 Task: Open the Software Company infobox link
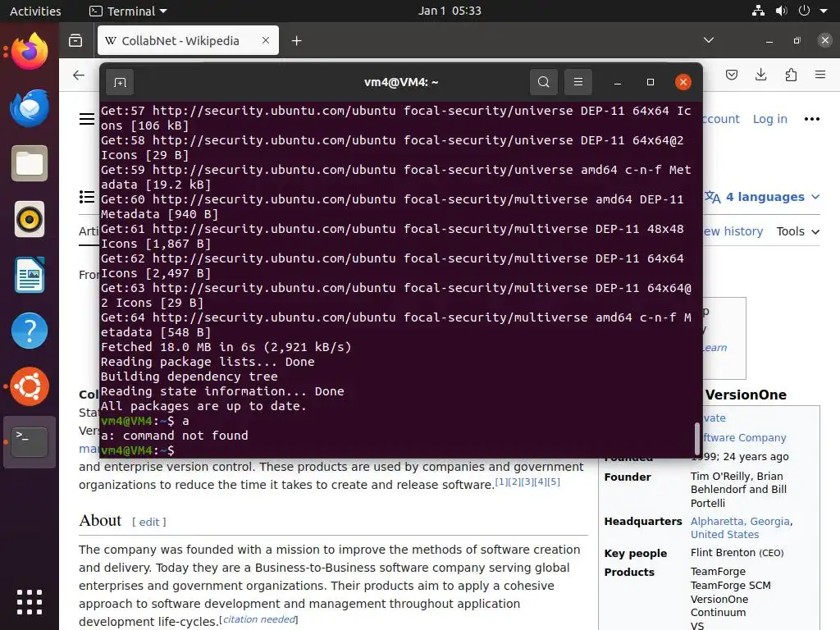(x=744, y=438)
